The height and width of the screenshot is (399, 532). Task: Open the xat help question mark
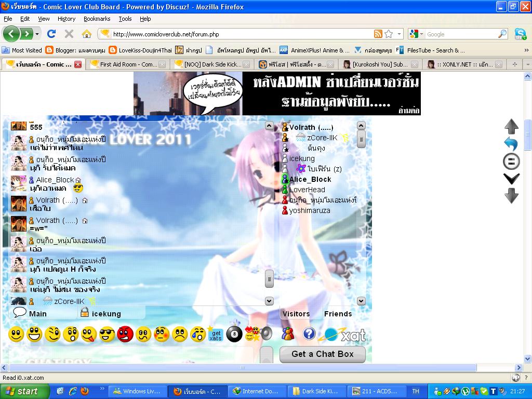pos(309,334)
